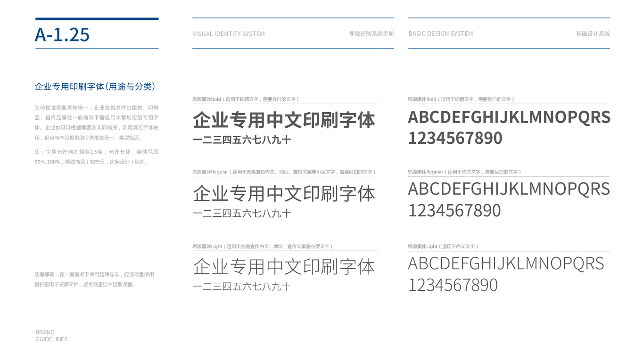Click the page code "A-1.25" heading

62,34
